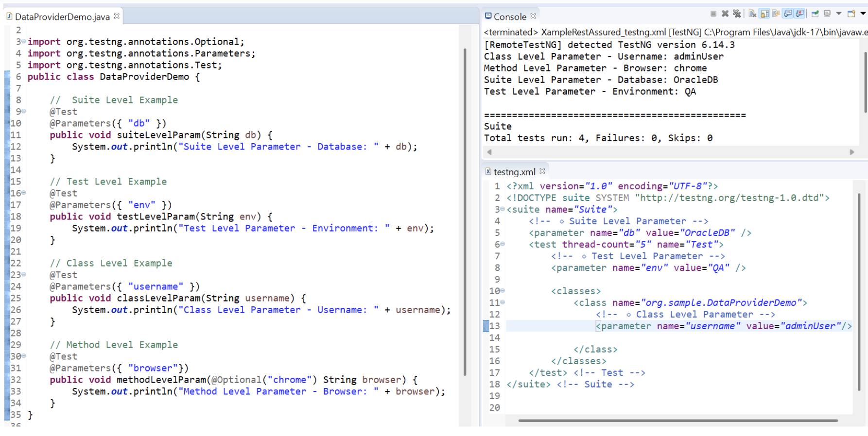Close the testng.xml tab

click(542, 171)
